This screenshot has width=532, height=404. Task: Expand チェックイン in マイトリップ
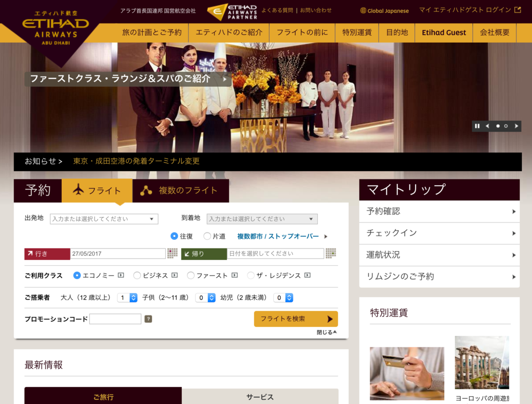click(x=440, y=233)
